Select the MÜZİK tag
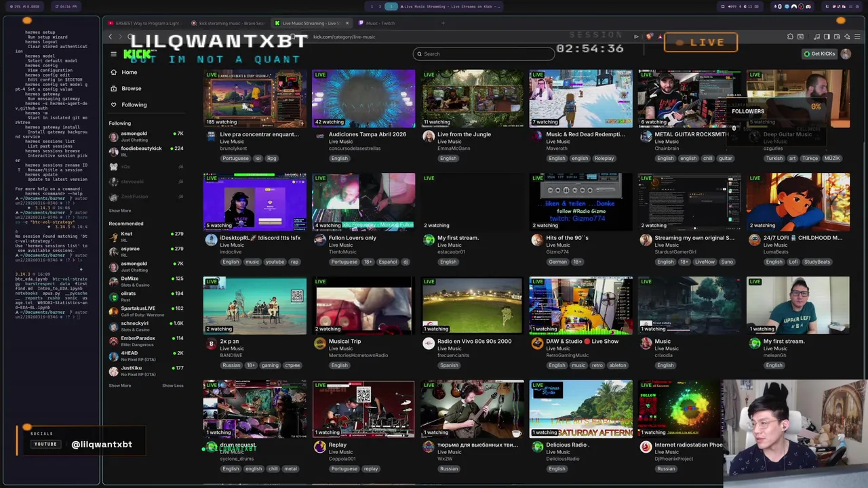 pyautogui.click(x=832, y=159)
